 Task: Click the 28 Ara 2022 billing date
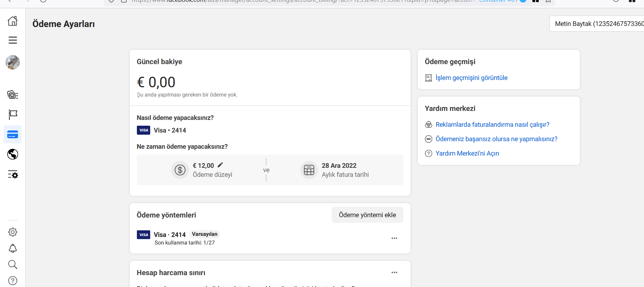(x=339, y=166)
